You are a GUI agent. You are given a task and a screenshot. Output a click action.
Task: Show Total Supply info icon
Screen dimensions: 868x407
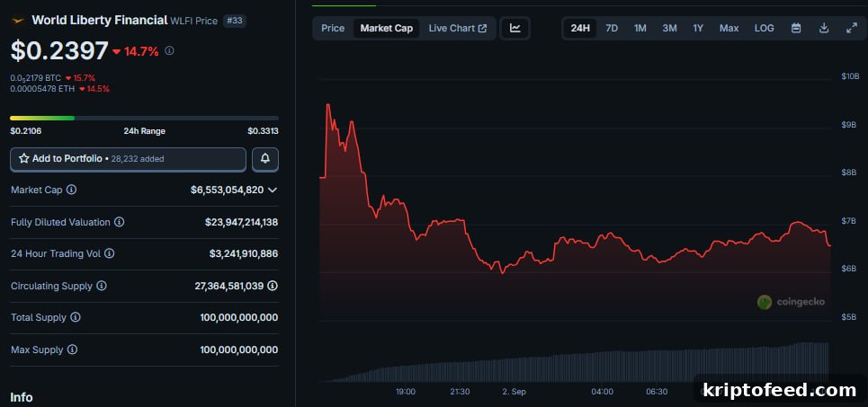(x=76, y=317)
